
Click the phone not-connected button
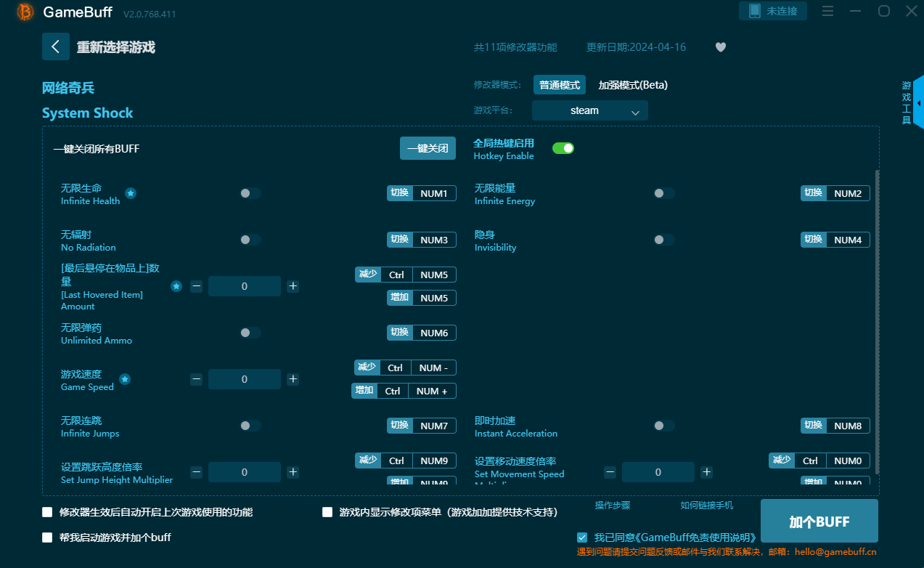point(773,11)
